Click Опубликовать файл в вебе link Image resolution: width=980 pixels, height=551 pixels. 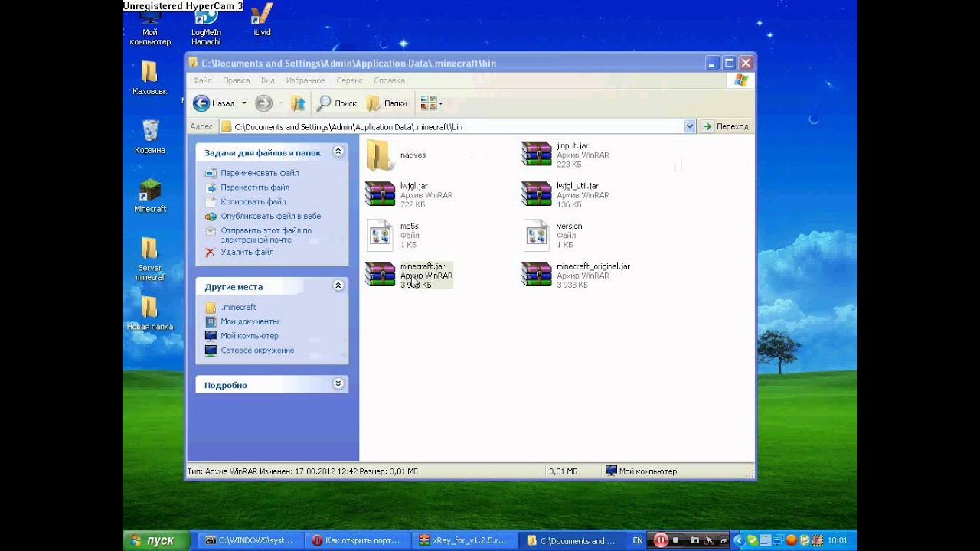coord(270,216)
